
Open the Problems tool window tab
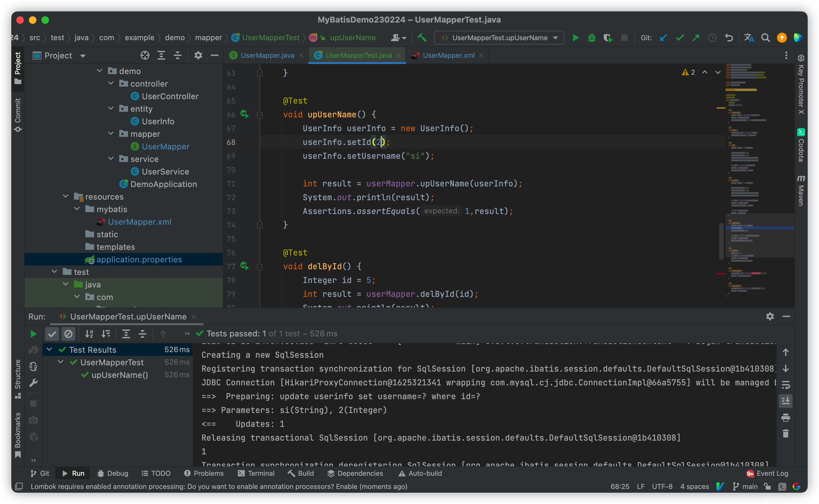click(204, 473)
